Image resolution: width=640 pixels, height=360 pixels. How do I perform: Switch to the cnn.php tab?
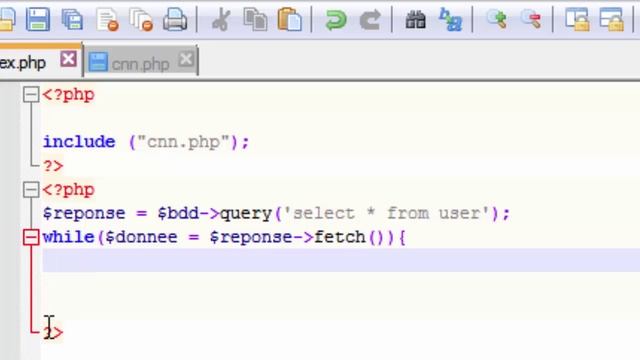click(x=140, y=63)
